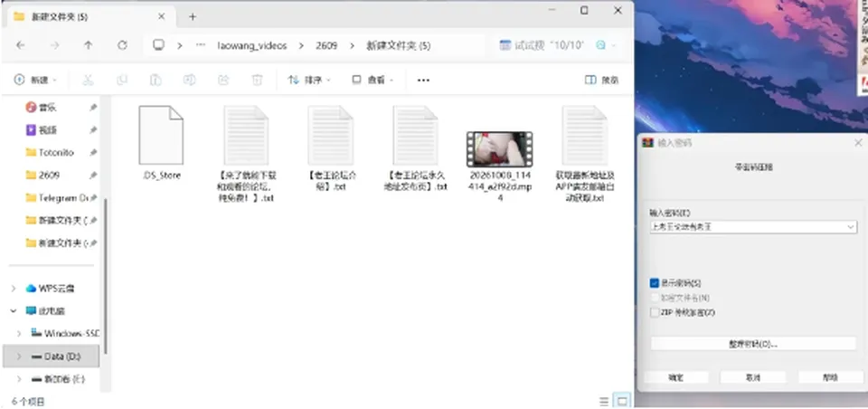Click the share icon in toolbar
Image resolution: width=868 pixels, height=409 pixels.
click(223, 80)
